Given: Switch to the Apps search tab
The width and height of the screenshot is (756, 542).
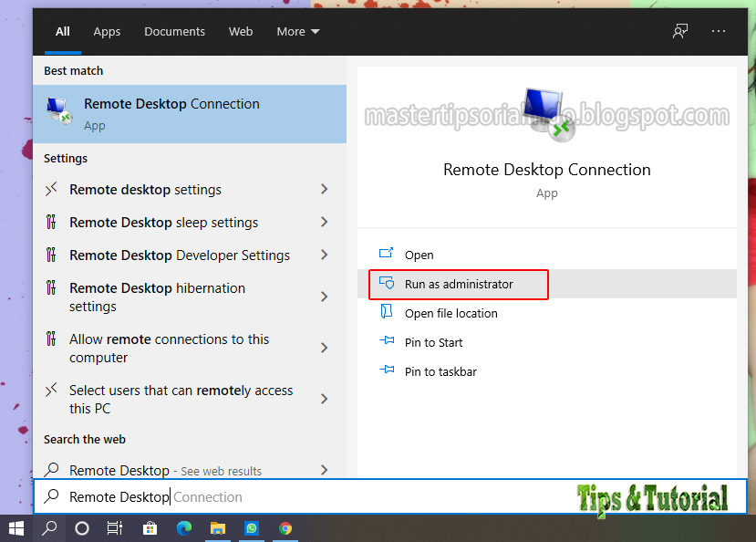Looking at the screenshot, I should pos(107,32).
